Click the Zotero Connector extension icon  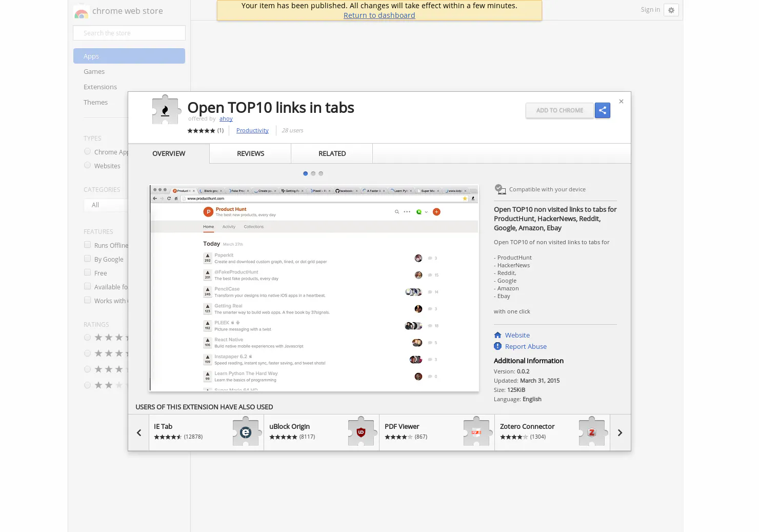592,431
